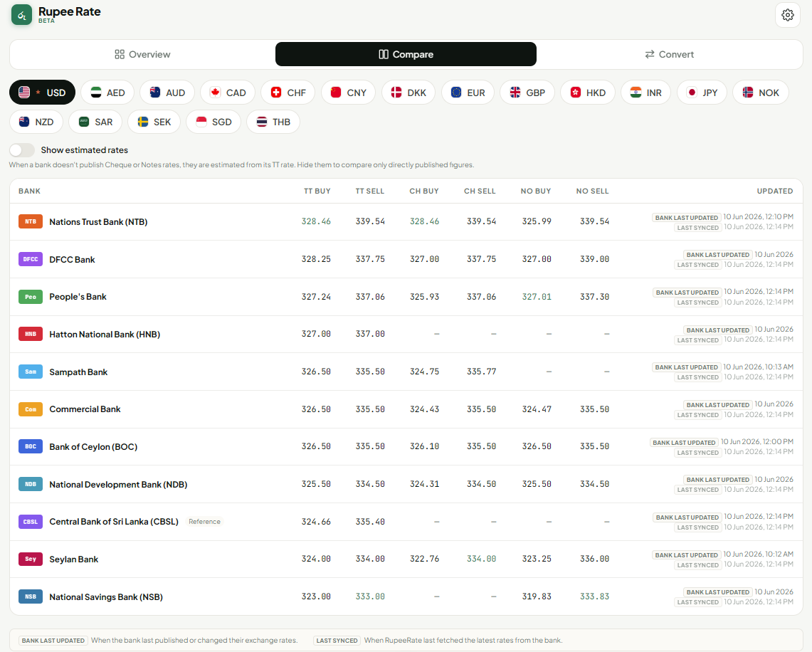
Task: Click LAST SYNCED legend badge in footer
Action: 337,641
